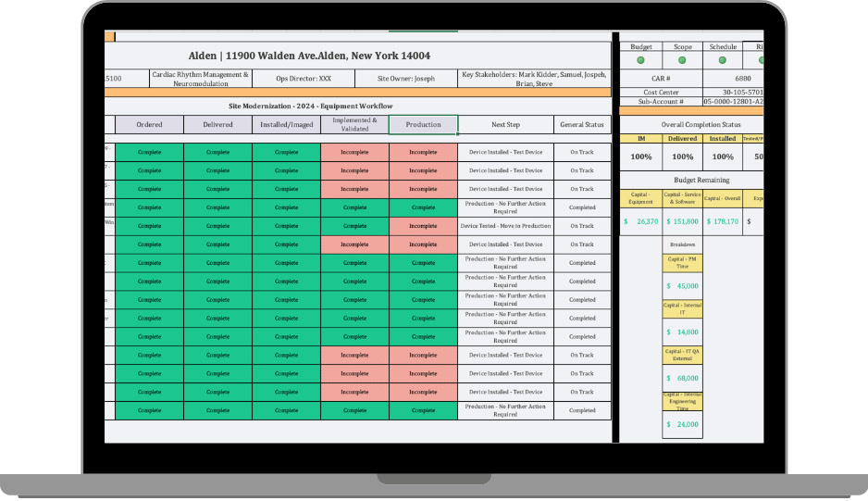
Task: Click the Breakdown label cell
Action: (683, 244)
